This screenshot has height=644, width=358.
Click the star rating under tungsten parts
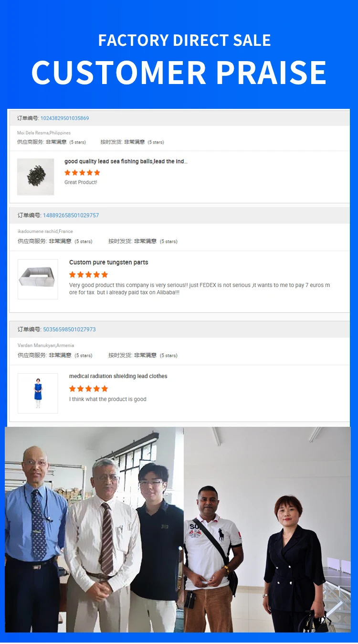(x=88, y=274)
